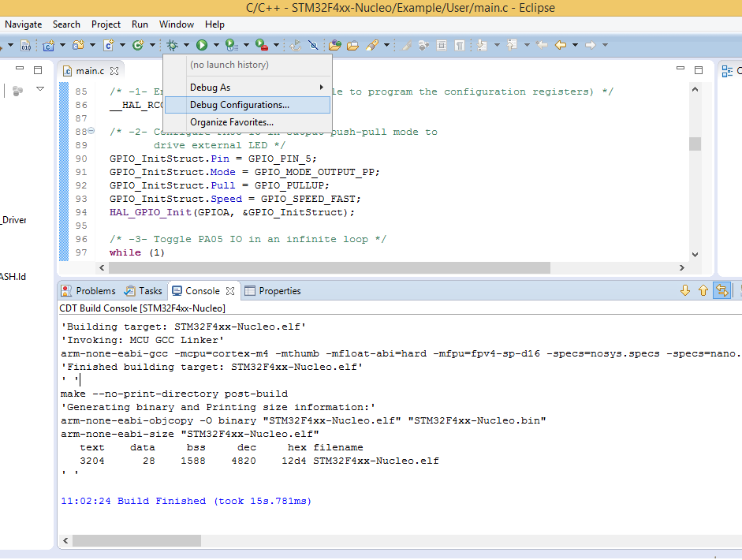Close the main.c editor tab
This screenshot has width=742, height=560.
(114, 71)
